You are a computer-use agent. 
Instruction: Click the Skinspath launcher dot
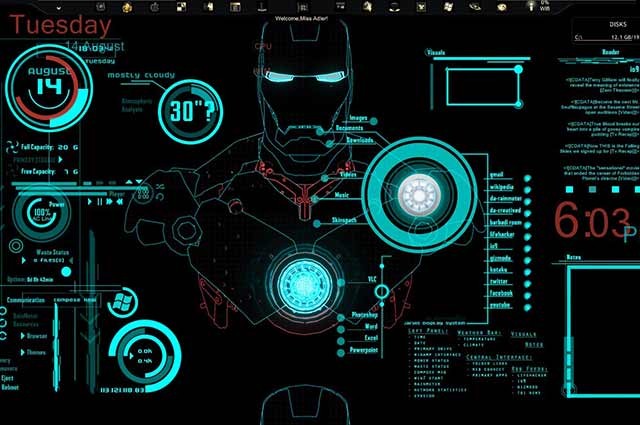pos(317,224)
